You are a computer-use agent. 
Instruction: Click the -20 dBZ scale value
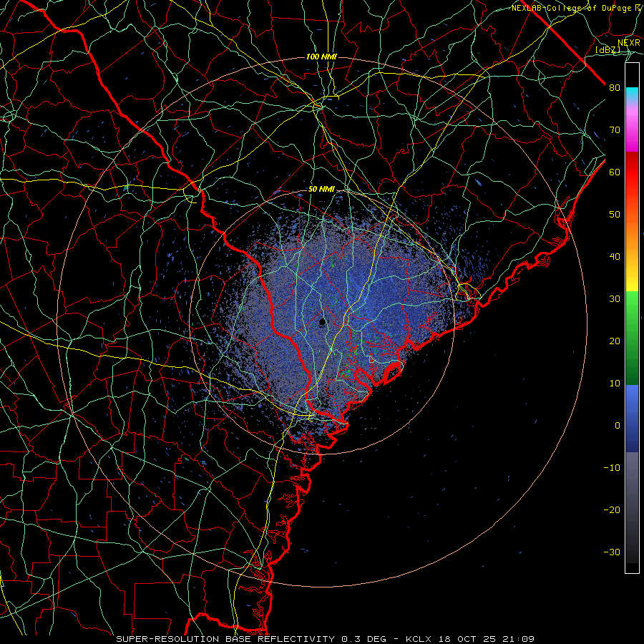click(x=612, y=510)
